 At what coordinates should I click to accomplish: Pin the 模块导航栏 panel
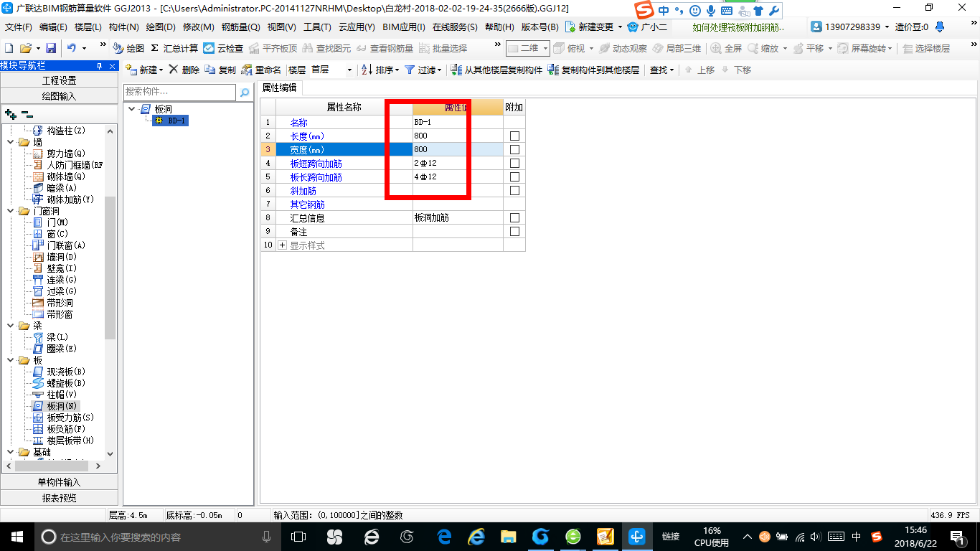[99, 65]
